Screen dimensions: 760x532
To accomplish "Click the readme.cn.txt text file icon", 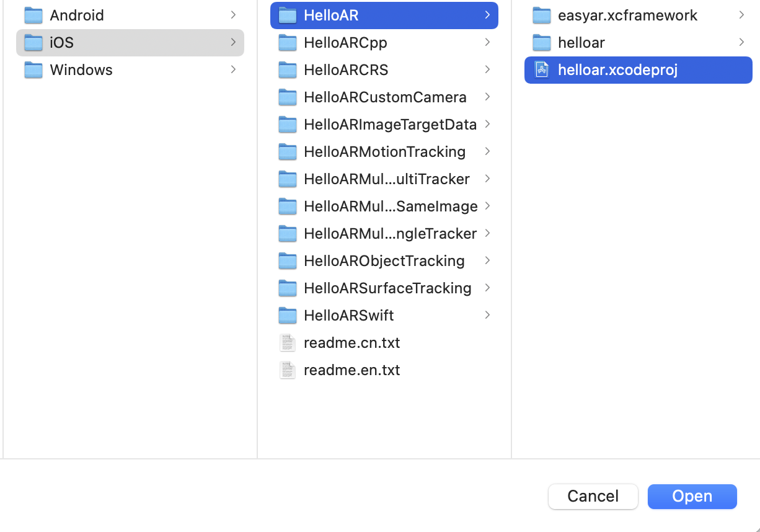I will (x=287, y=343).
